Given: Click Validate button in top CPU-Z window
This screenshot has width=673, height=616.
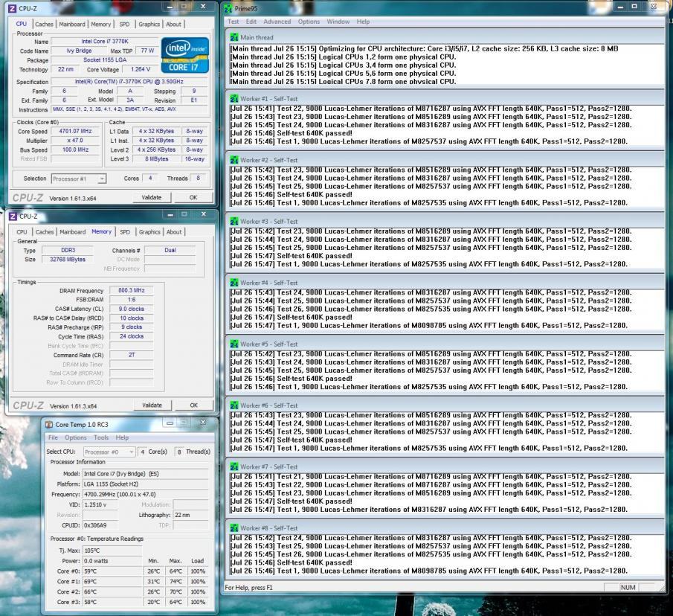Looking at the screenshot, I should click(152, 197).
